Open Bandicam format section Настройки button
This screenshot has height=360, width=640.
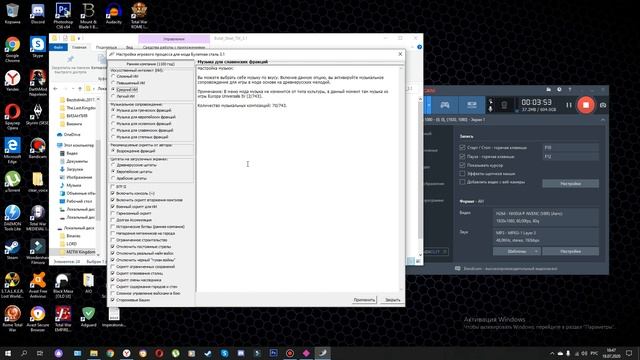(x=570, y=251)
